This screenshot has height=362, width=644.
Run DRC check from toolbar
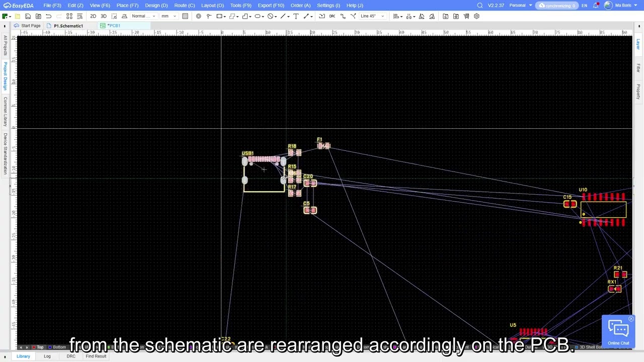pyautogui.click(x=332, y=16)
